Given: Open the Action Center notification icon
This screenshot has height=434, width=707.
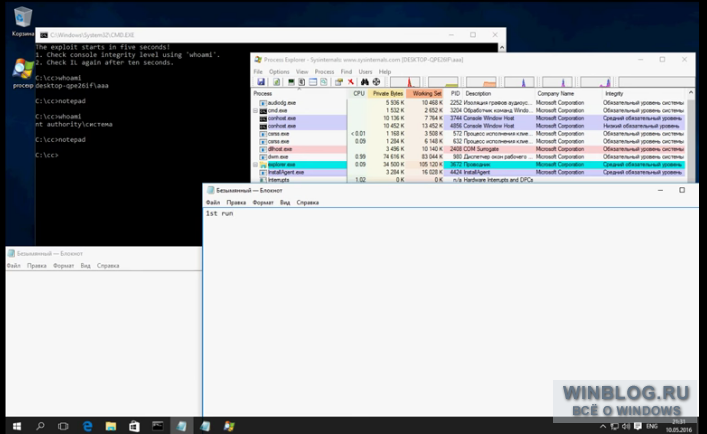Looking at the screenshot, I should [638, 426].
